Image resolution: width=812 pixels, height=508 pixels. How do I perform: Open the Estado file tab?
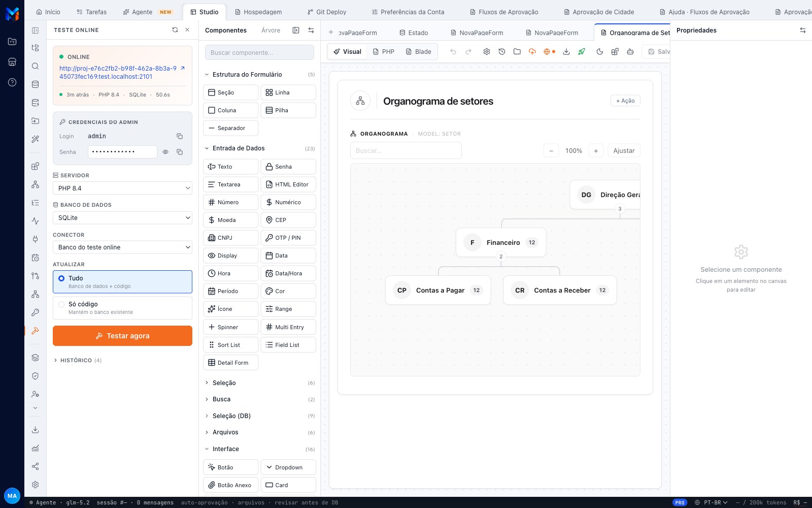414,33
